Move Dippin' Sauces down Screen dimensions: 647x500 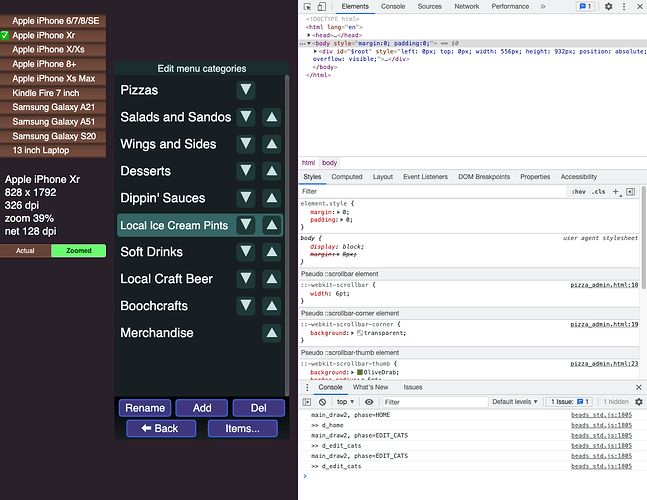point(246,198)
